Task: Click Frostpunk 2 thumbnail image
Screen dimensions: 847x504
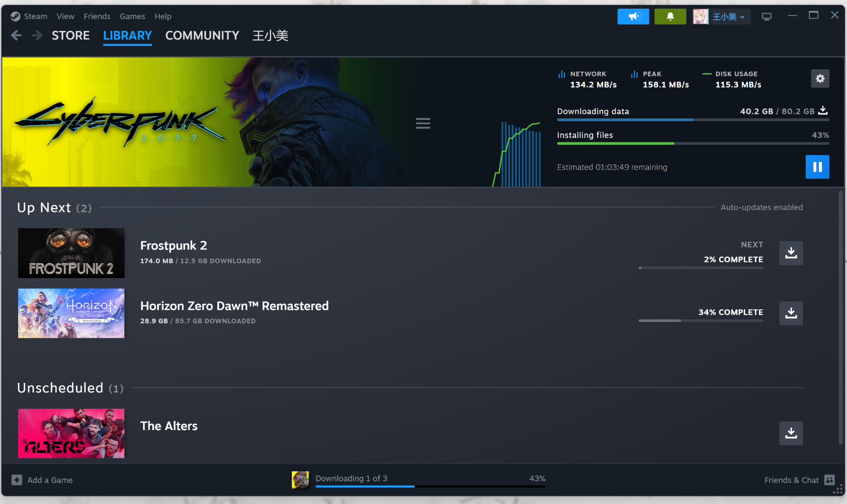Action: pyautogui.click(x=71, y=253)
